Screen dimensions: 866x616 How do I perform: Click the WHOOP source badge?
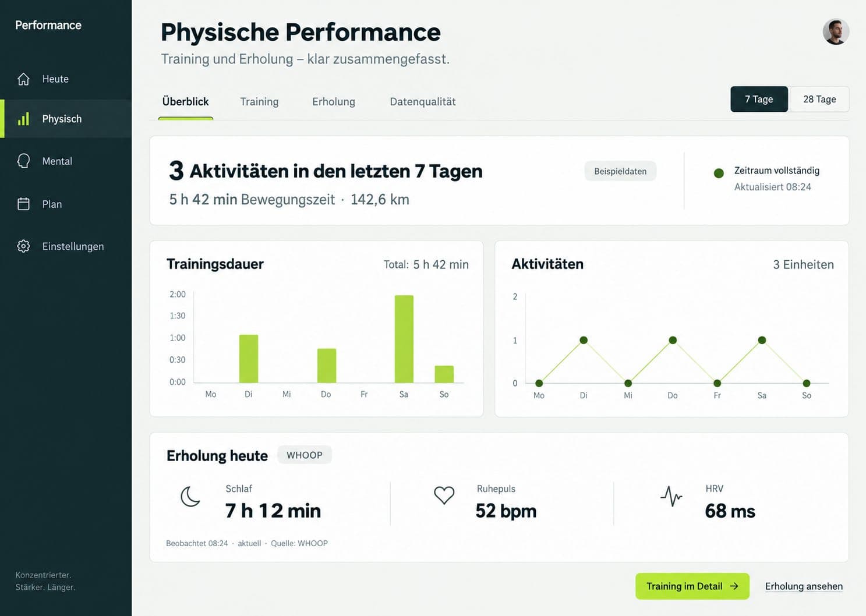pos(305,455)
